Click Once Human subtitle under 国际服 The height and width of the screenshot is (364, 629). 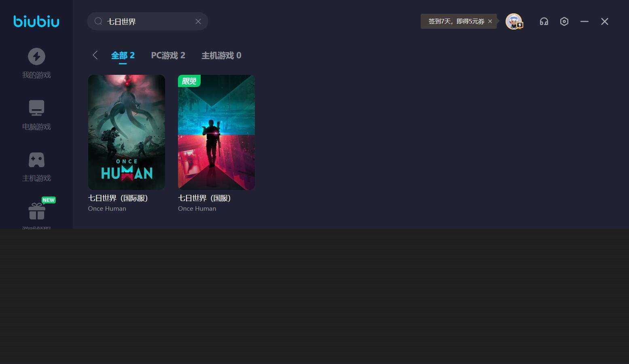[x=107, y=209]
